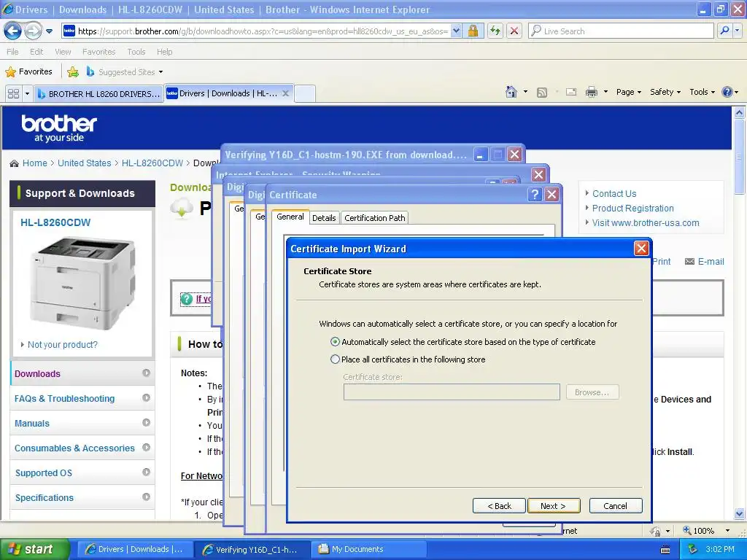Open the search provider dropdown arrow

(x=738, y=31)
